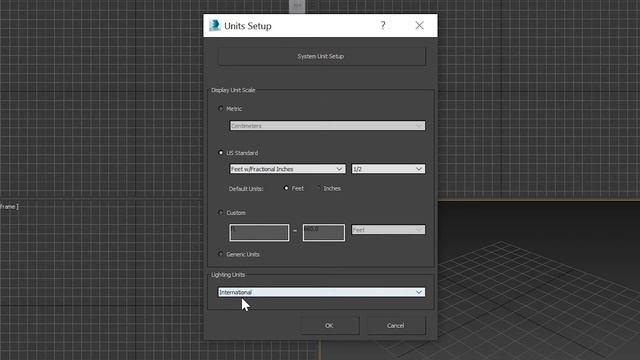Choose the Custom display unit option
Screen dimensions: 640x360
pos(221,213)
